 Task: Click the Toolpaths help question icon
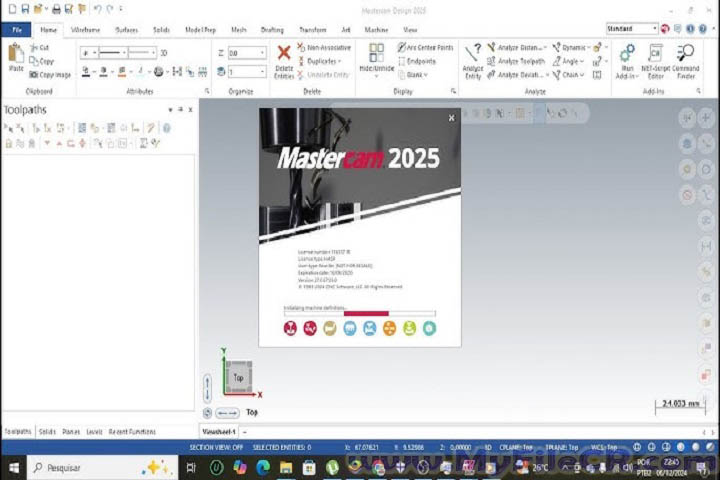167,128
